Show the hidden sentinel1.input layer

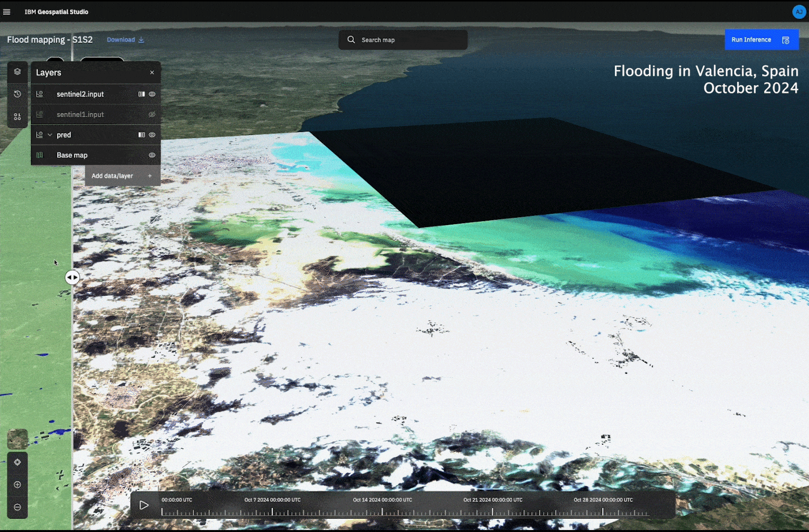point(152,114)
